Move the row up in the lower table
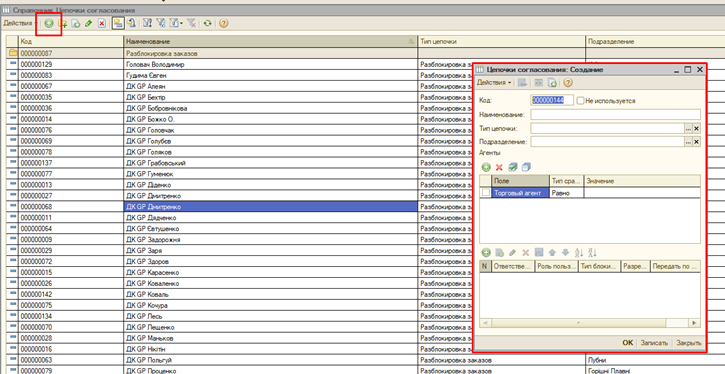725x374 pixels. (x=552, y=253)
